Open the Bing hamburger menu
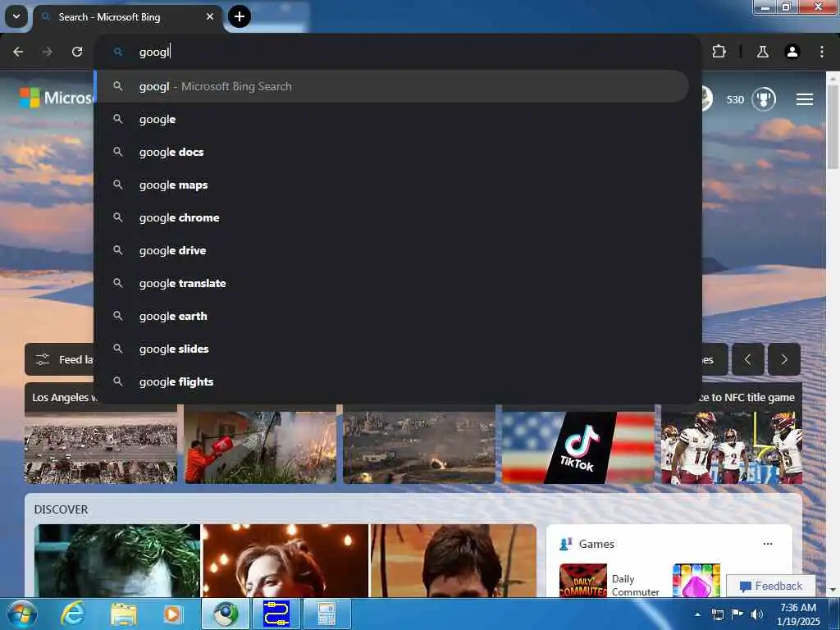This screenshot has width=840, height=630. point(804,99)
